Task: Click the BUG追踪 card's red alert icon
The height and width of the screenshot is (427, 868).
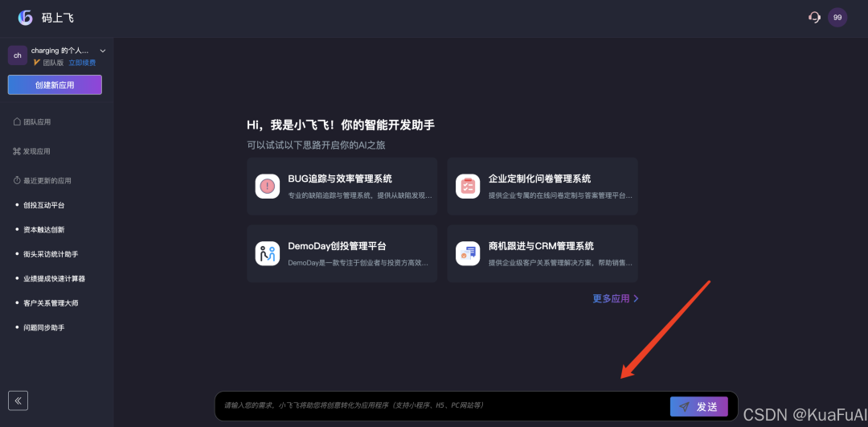Action: point(268,186)
